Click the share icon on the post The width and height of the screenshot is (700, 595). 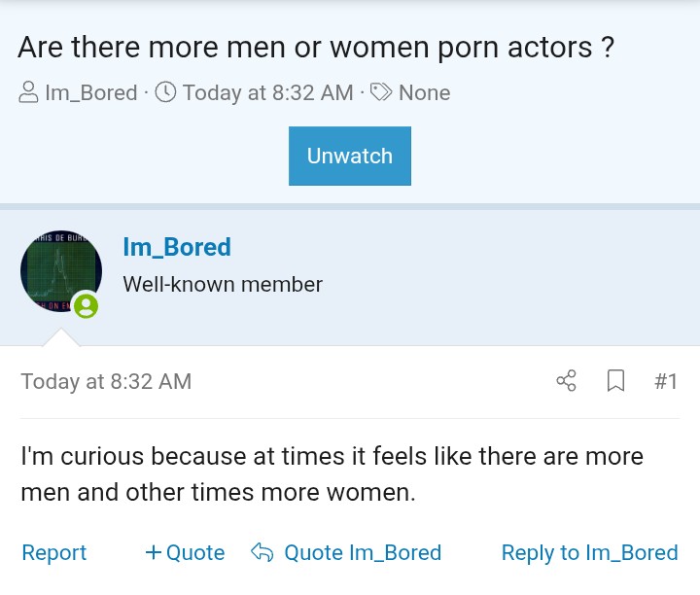coord(566,381)
